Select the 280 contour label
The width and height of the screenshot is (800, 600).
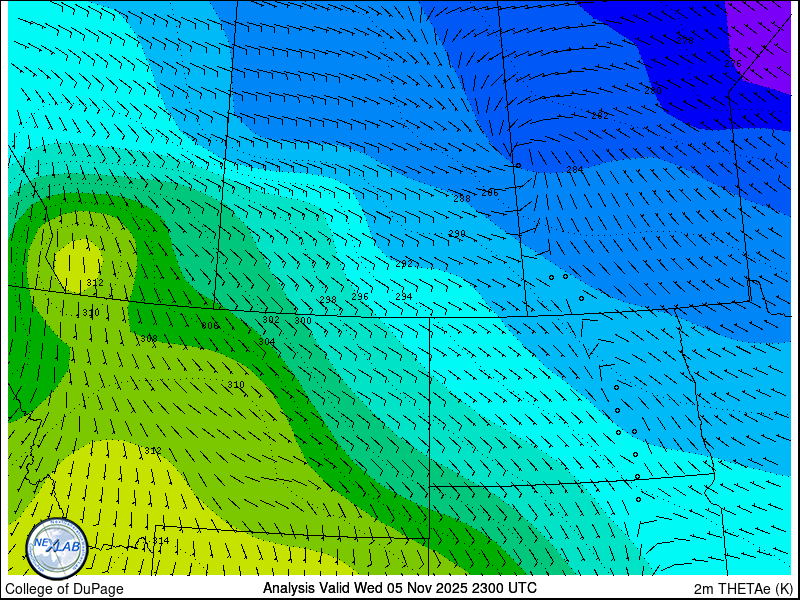click(x=653, y=90)
